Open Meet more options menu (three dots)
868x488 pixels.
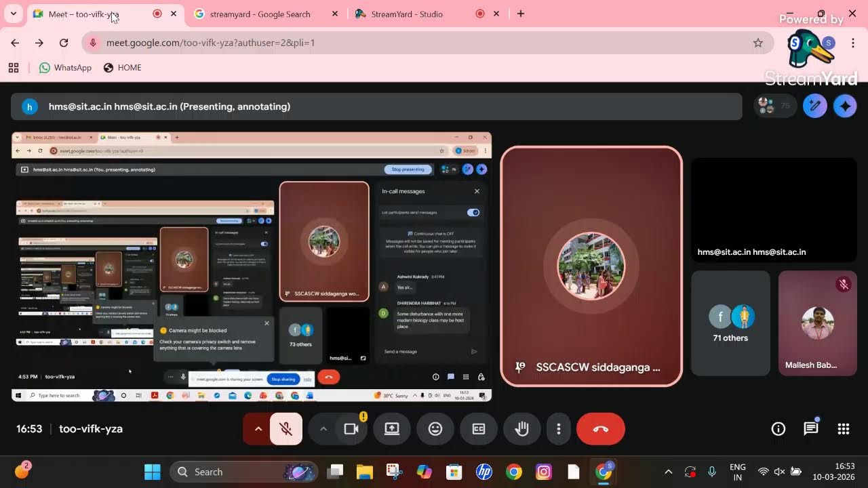(x=559, y=429)
